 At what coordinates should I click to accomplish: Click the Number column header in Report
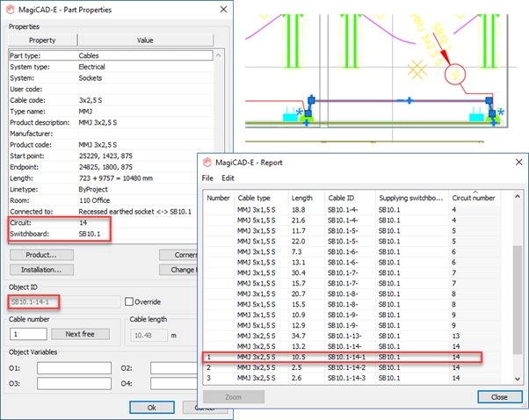(x=218, y=198)
